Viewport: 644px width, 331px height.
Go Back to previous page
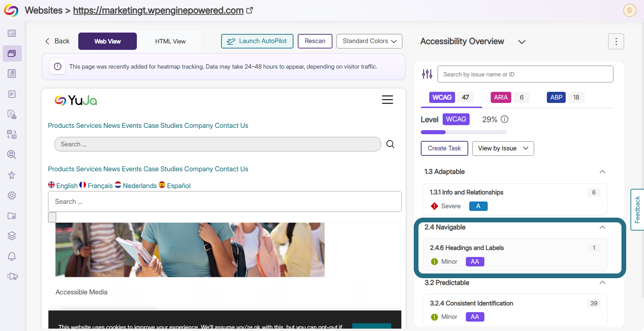(x=57, y=41)
